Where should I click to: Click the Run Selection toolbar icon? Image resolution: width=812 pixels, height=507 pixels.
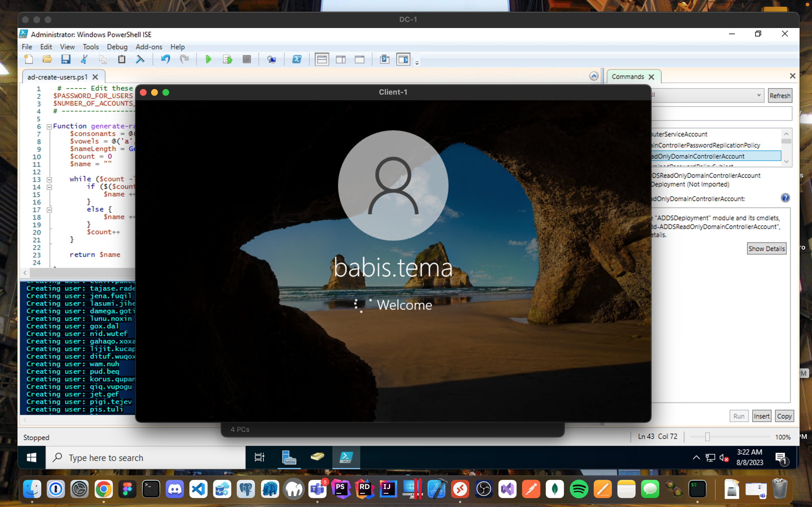228,59
